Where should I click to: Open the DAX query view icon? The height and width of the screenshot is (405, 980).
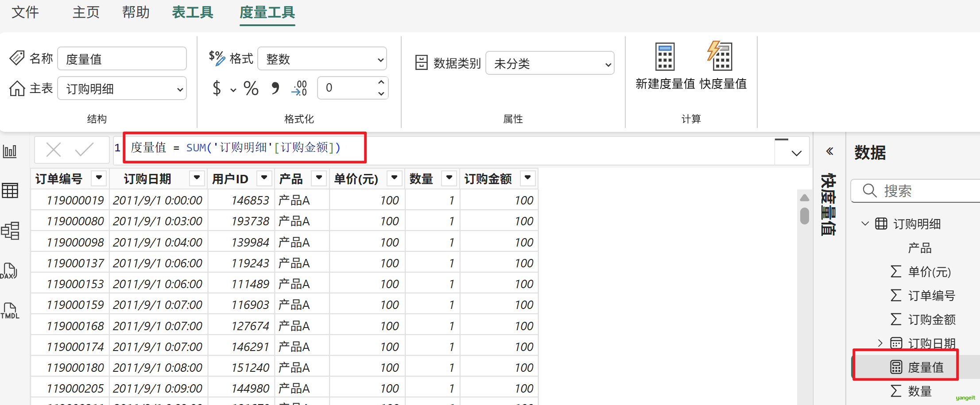point(10,271)
